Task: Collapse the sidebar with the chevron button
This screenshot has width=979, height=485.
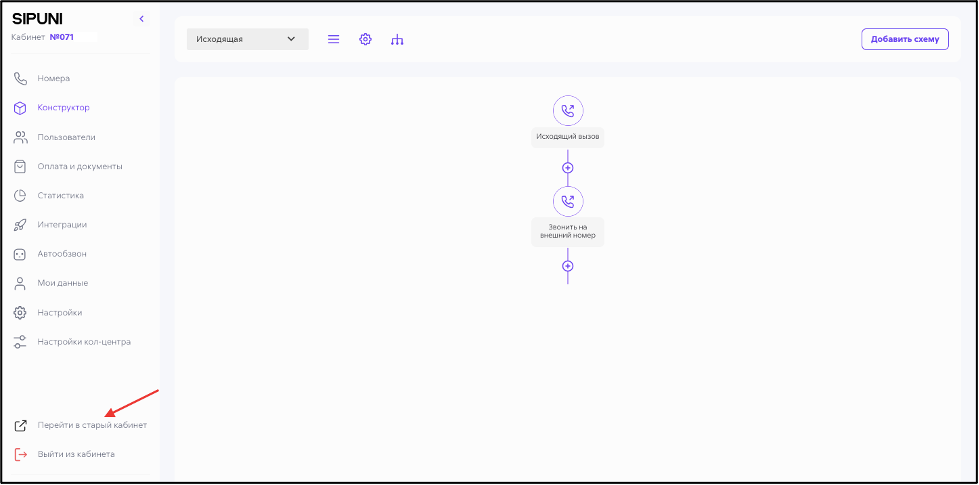Action: 142,19
